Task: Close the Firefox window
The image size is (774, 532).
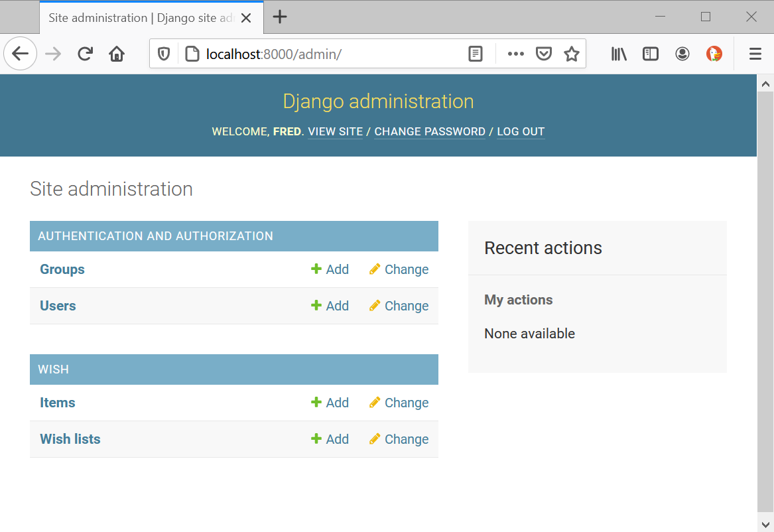Action: 751,17
